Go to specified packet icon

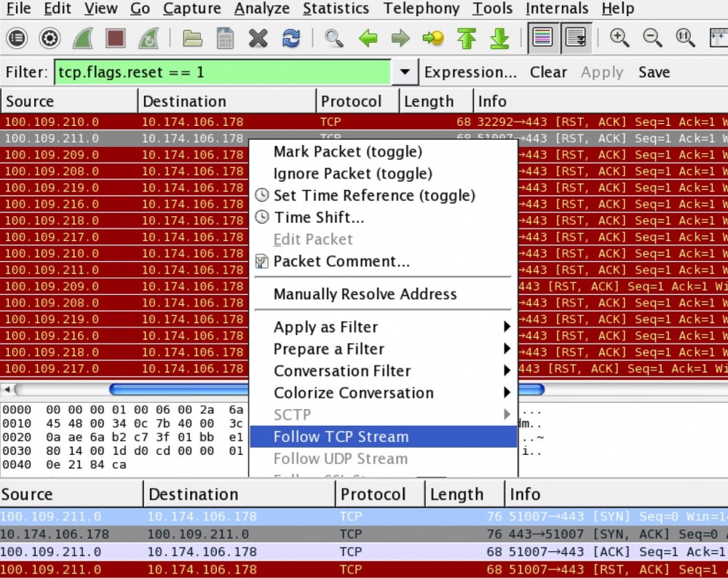coord(432,38)
